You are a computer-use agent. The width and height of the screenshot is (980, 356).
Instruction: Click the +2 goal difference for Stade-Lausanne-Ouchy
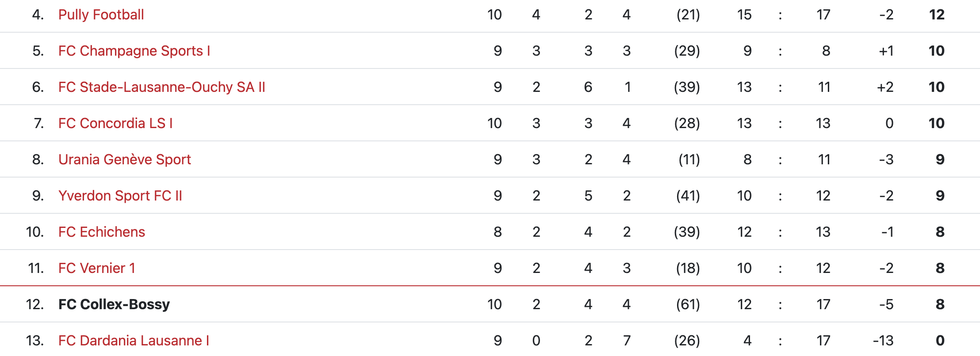pos(885,87)
